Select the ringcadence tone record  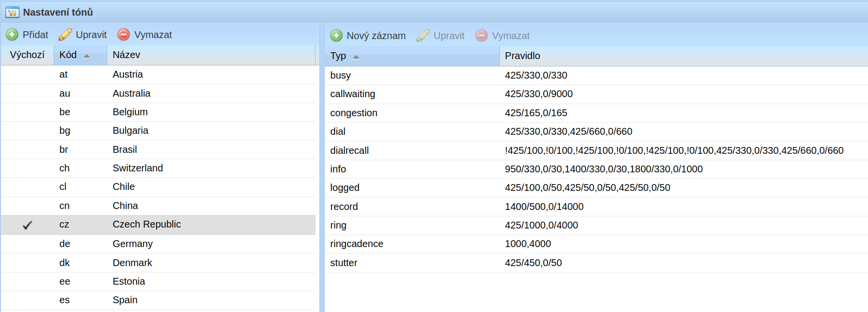click(x=596, y=244)
